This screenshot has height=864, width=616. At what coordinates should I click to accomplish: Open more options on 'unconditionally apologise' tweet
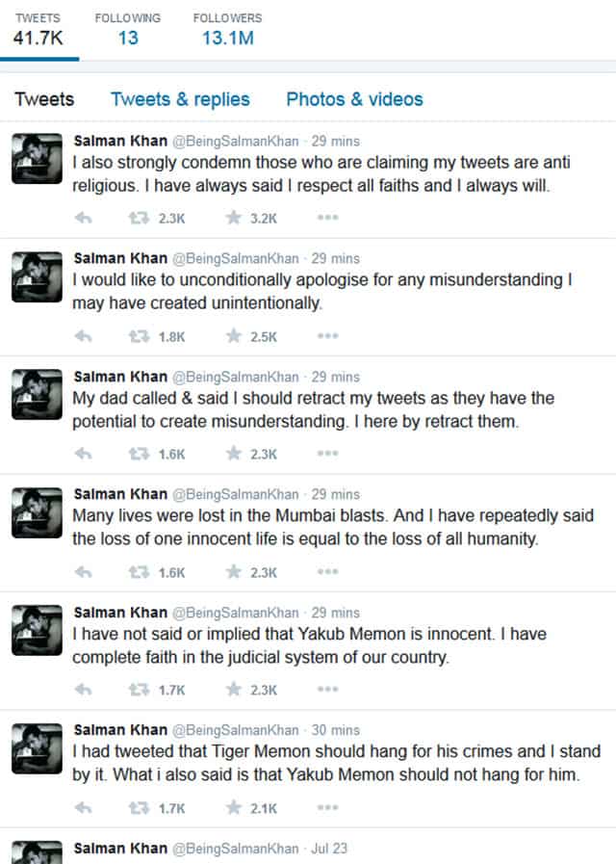pos(327,335)
